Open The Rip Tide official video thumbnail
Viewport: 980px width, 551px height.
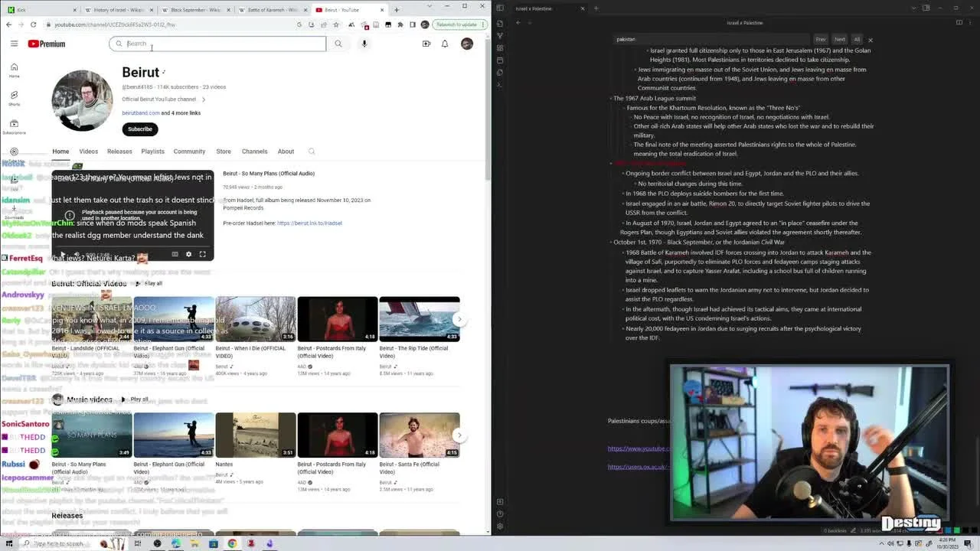coord(420,318)
